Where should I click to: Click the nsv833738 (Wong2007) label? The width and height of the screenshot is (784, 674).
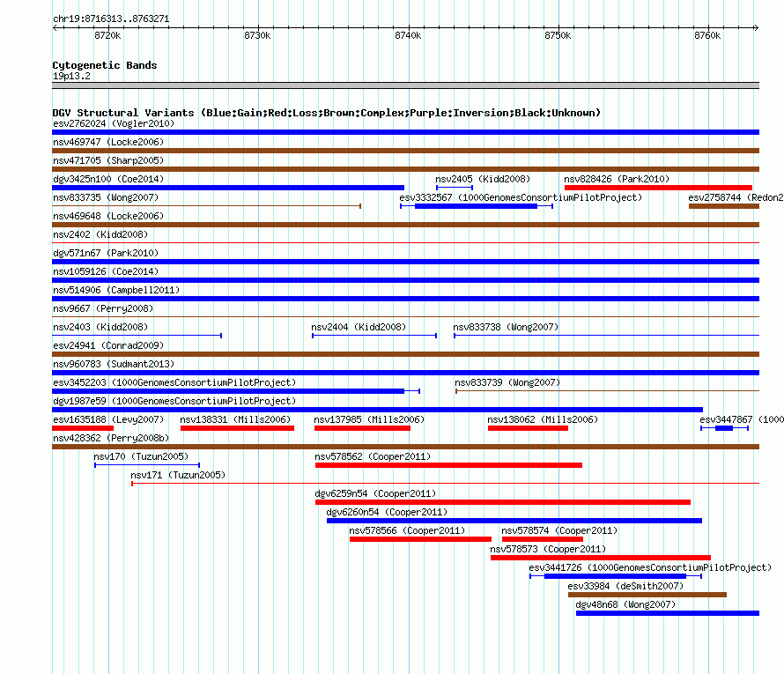click(506, 327)
